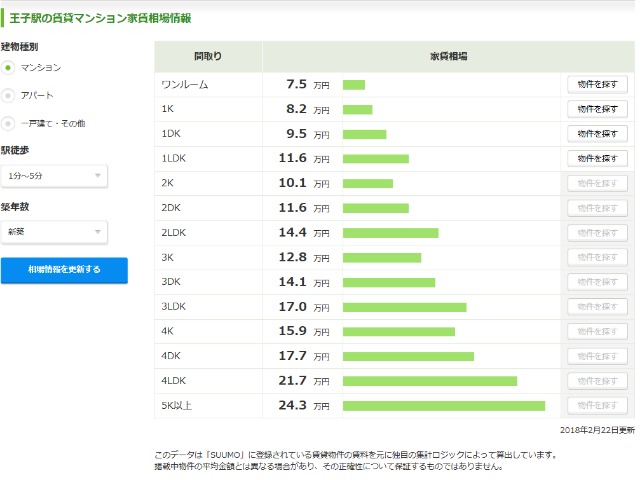Click the 2DK layout label
This screenshot has height=480, width=640.
coord(171,208)
